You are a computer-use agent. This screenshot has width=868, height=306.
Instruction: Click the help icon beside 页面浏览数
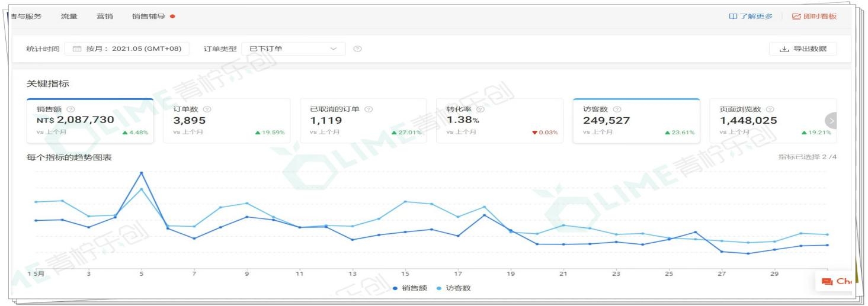pos(770,109)
